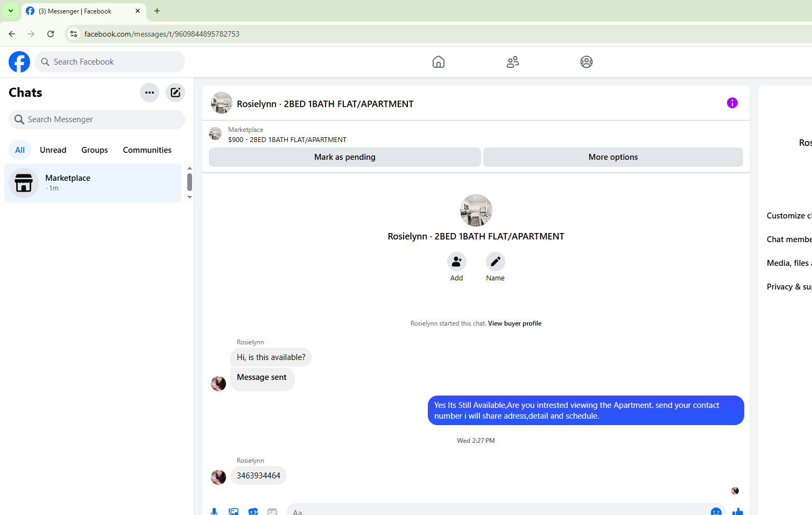This screenshot has height=515, width=812.
Task: Open the GIF picker icon
Action: click(272, 511)
